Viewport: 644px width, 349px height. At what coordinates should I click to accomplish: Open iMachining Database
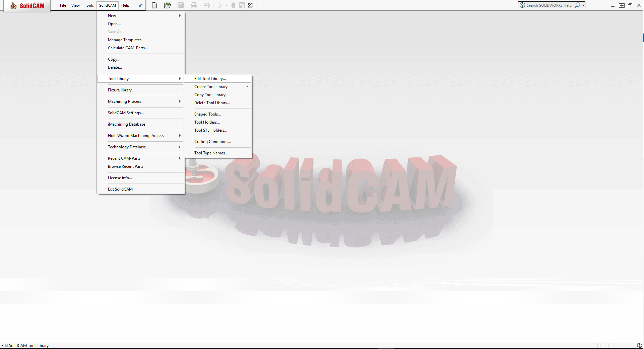click(x=141, y=124)
